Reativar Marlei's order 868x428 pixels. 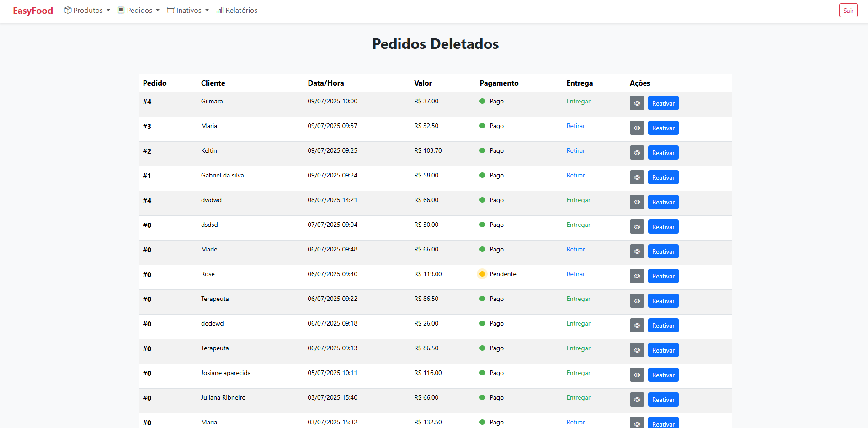click(x=663, y=251)
